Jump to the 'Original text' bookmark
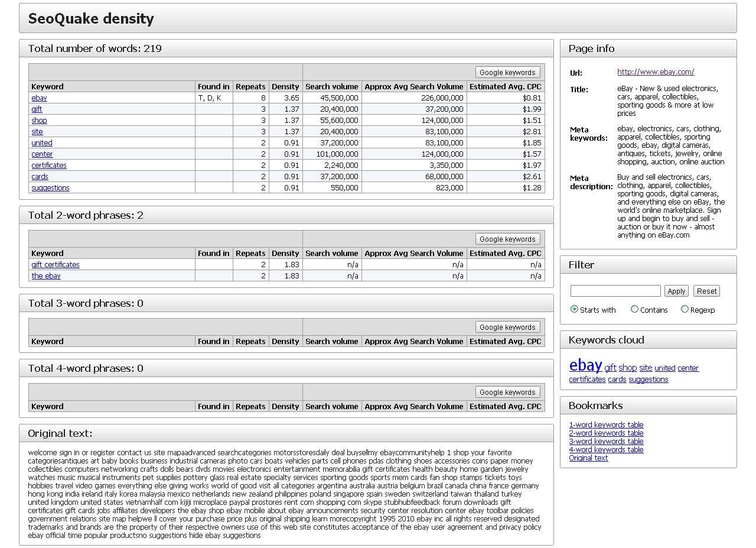The image size is (756, 548). click(588, 458)
